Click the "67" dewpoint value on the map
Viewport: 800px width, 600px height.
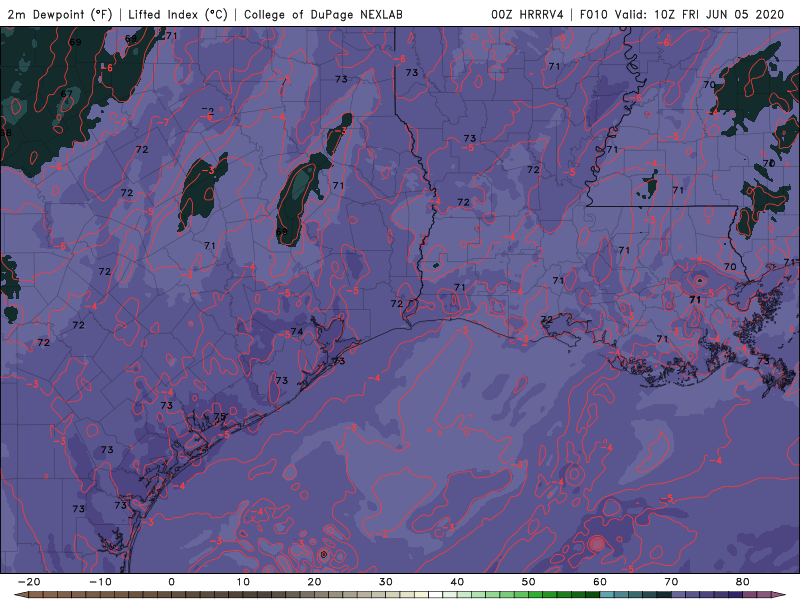pyautogui.click(x=66, y=94)
